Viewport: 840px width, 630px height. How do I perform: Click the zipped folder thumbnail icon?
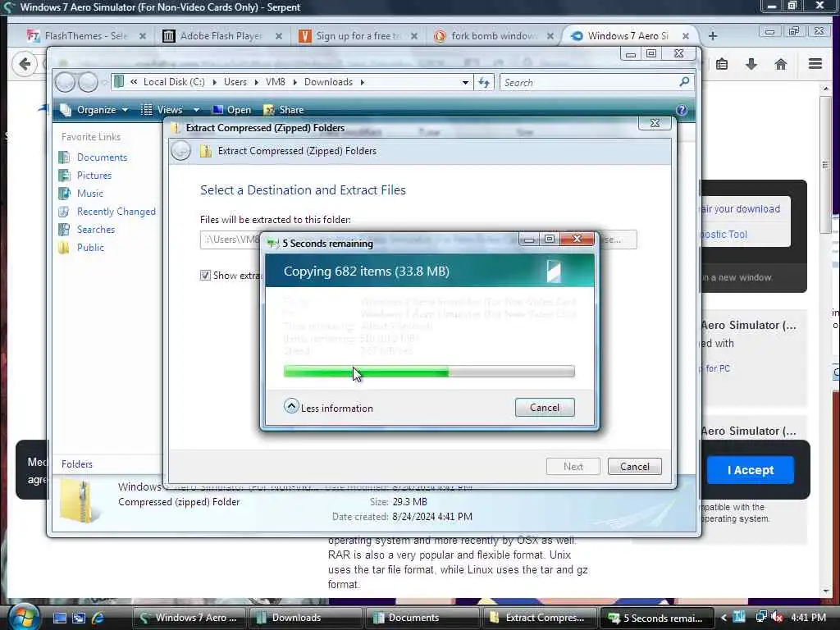pyautogui.click(x=80, y=501)
